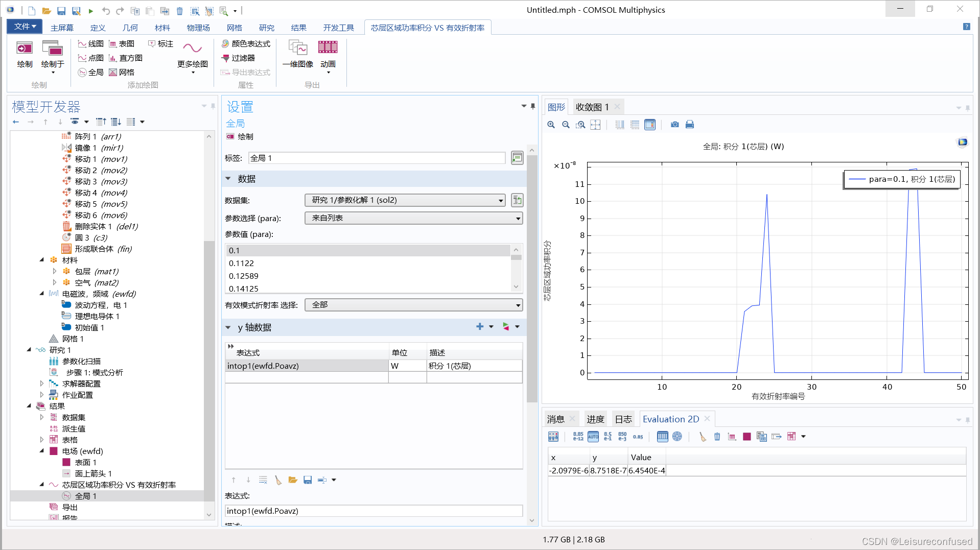
Task: Add a 线图 line graph
Action: tap(91, 44)
